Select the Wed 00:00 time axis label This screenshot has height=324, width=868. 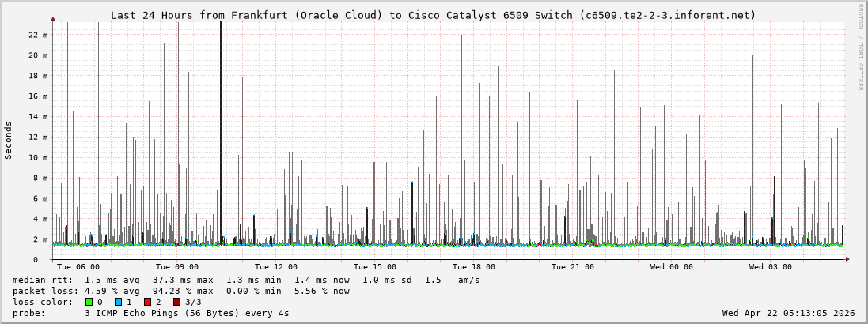coord(672,267)
